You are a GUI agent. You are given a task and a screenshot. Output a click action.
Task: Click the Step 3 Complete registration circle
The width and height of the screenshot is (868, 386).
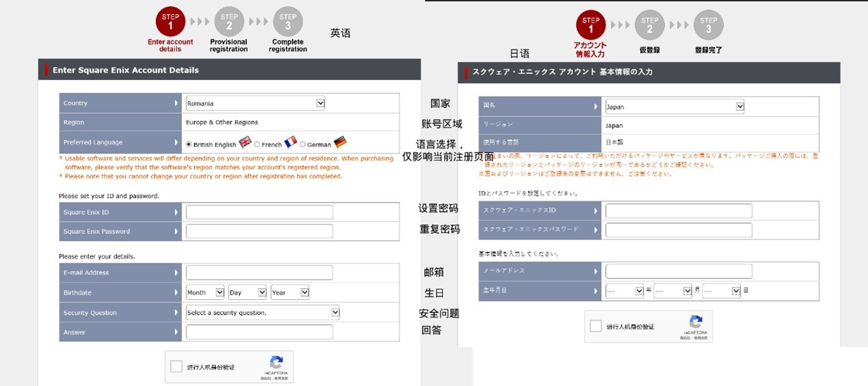click(287, 21)
